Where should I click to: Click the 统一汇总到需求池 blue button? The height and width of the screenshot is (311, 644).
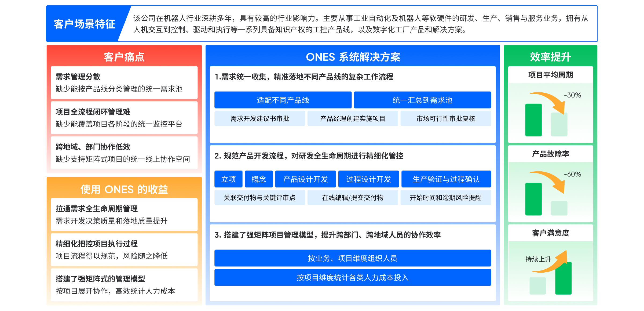[423, 100]
